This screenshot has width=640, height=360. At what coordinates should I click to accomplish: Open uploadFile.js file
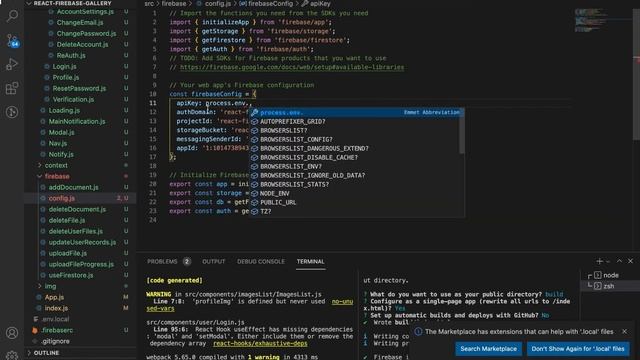point(68,253)
